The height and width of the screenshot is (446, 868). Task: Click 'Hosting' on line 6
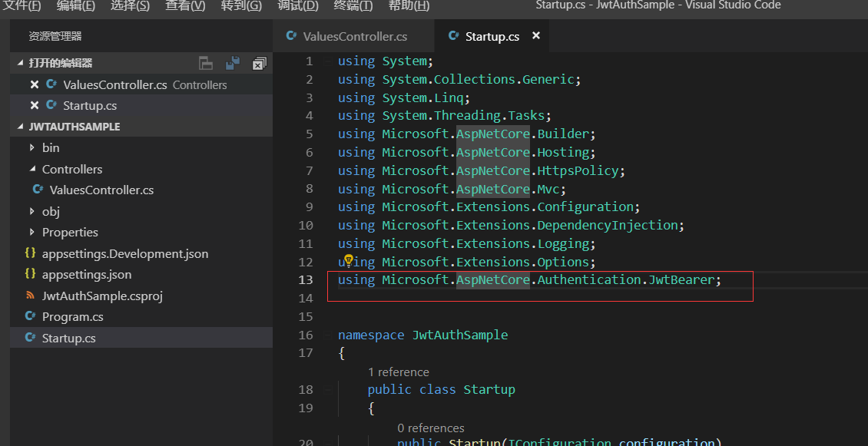[x=563, y=152]
